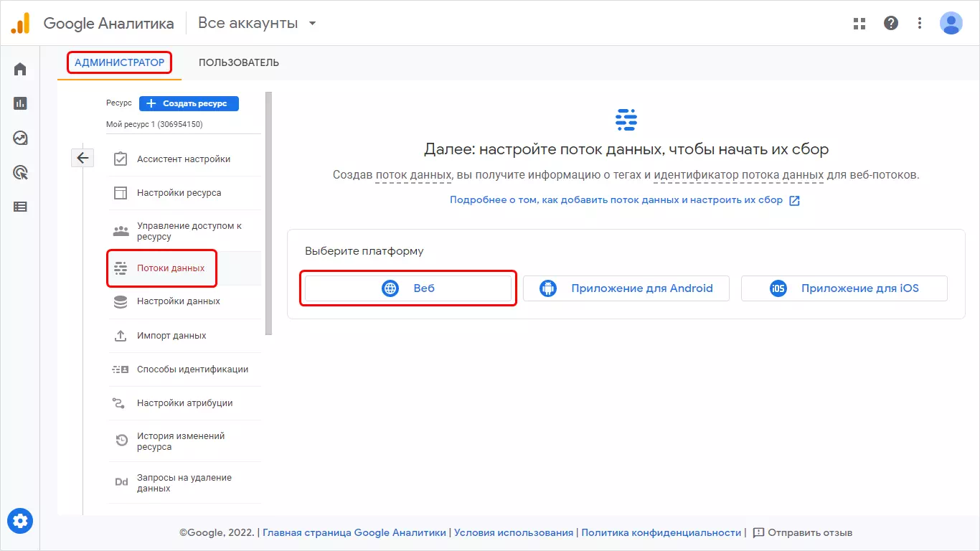Switch to the Администратор tab
Viewport: 980px width, 551px height.
(x=120, y=62)
